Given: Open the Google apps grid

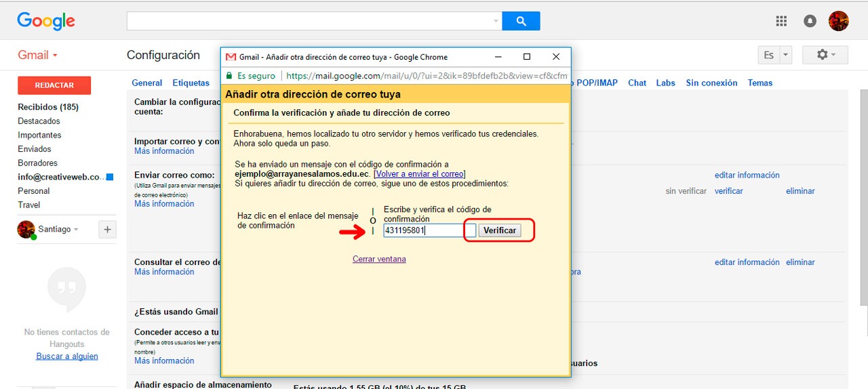Looking at the screenshot, I should coord(781,21).
